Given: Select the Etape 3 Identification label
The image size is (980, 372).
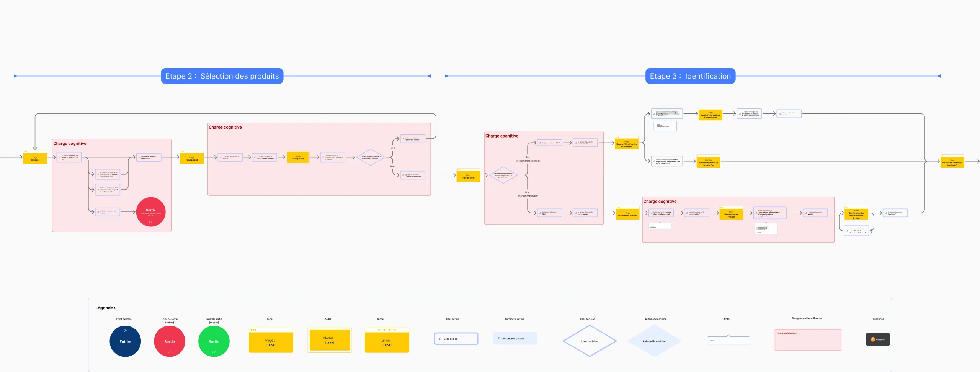Looking at the screenshot, I should tap(690, 76).
